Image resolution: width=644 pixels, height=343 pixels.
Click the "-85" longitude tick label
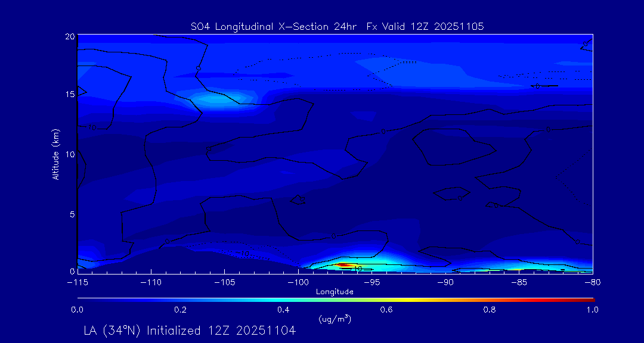519,283
